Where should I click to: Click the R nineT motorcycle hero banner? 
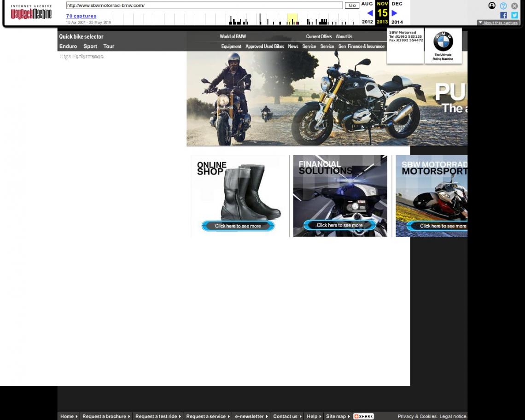[327, 99]
